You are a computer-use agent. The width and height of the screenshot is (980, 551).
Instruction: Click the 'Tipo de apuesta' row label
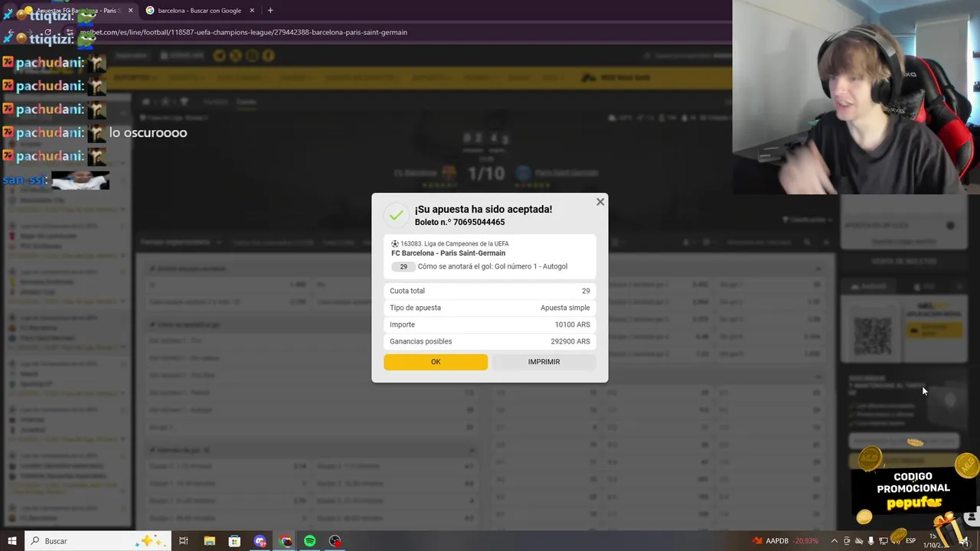point(415,308)
